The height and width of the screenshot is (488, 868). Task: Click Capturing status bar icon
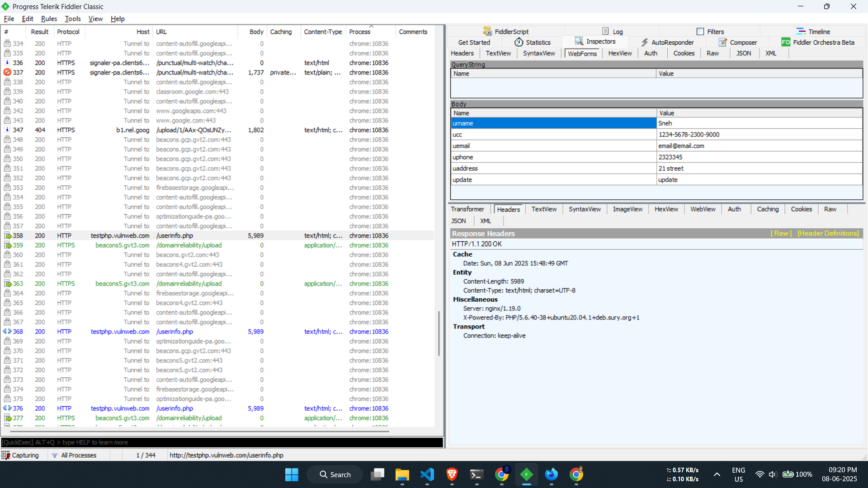pyautogui.click(x=5, y=455)
